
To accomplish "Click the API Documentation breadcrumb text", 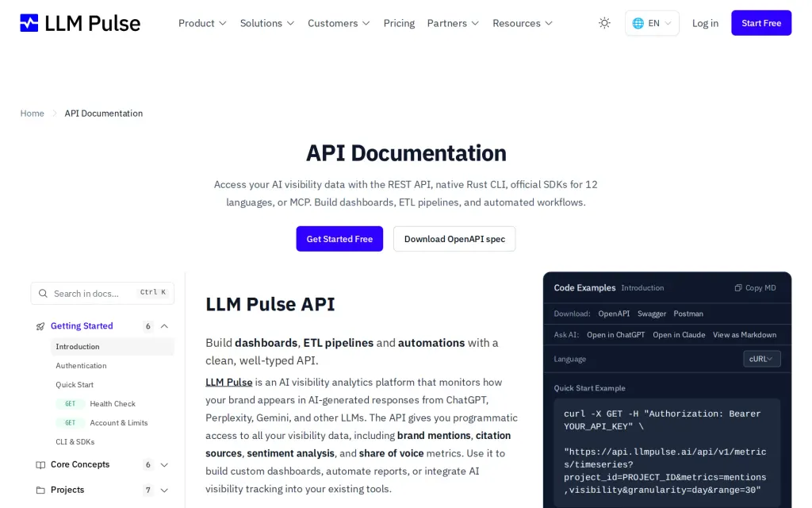I will tap(104, 113).
